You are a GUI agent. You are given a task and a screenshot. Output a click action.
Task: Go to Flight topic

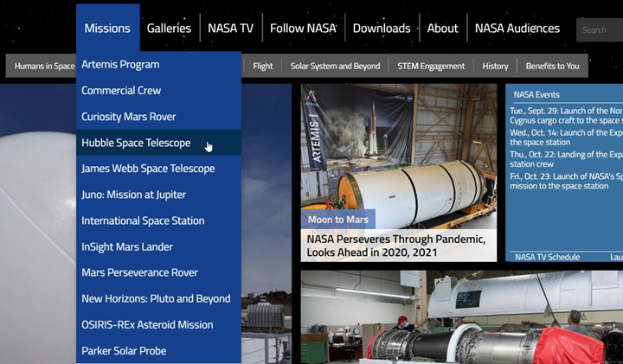263,66
